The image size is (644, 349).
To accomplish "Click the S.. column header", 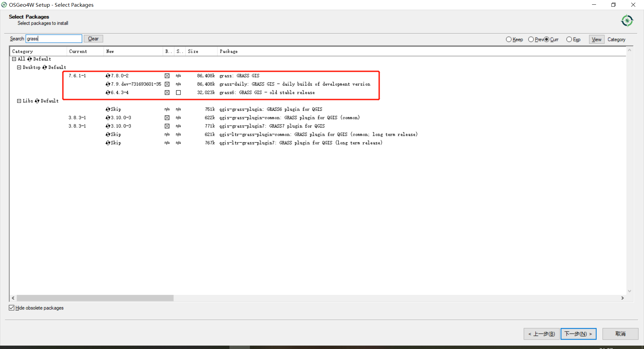I will point(180,51).
